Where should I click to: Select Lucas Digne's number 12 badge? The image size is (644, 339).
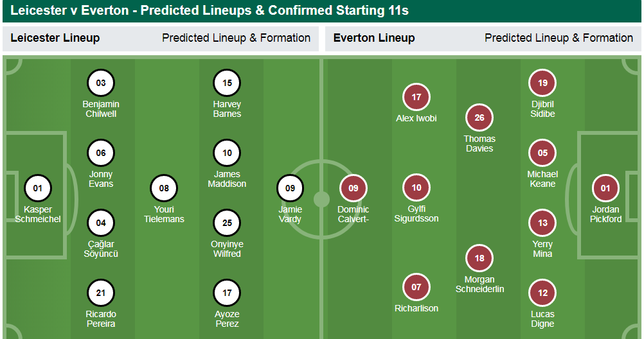[542, 293]
